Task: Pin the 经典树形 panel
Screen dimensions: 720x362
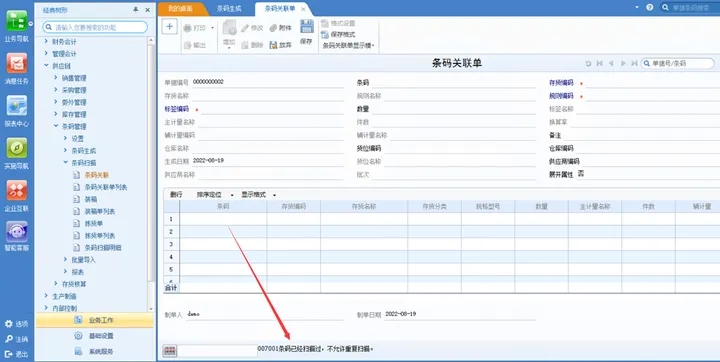Action: click(x=136, y=10)
